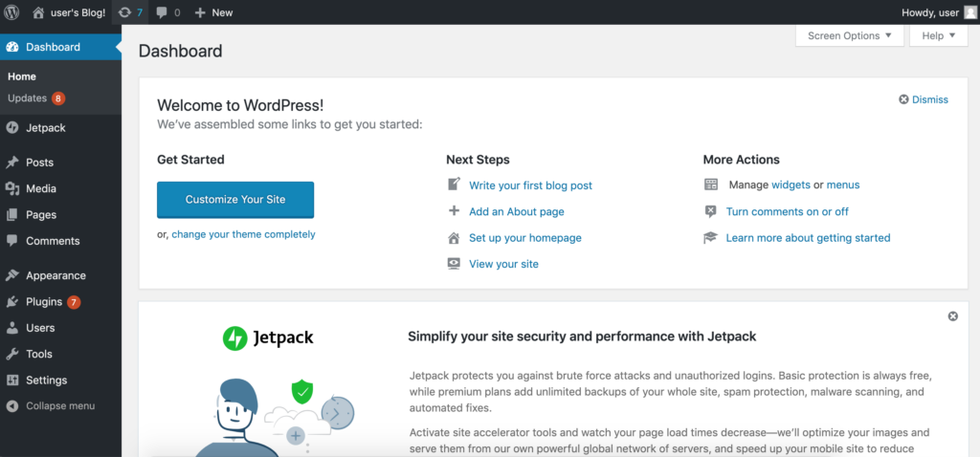Click the screen icon beside View your site

point(455,264)
